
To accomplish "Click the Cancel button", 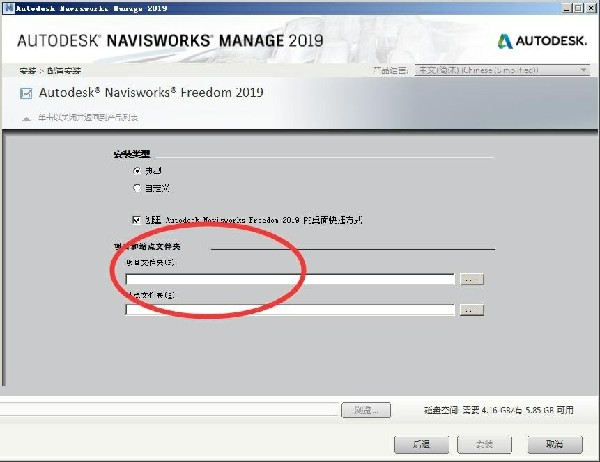I will [x=555, y=444].
